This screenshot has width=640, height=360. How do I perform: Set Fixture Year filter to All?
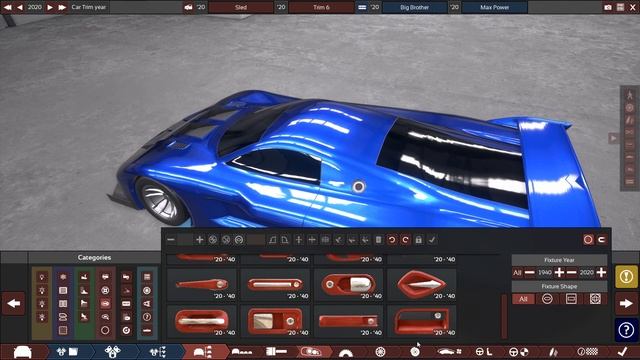point(517,272)
